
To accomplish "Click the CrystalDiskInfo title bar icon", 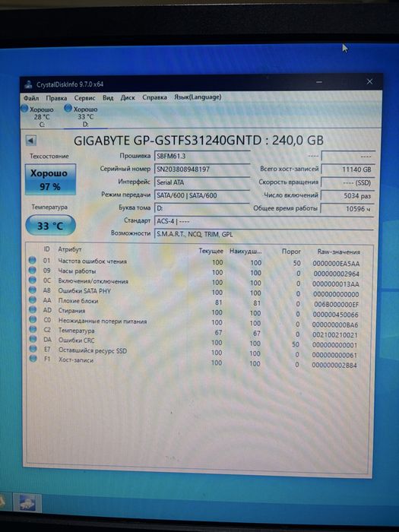I will (29, 84).
